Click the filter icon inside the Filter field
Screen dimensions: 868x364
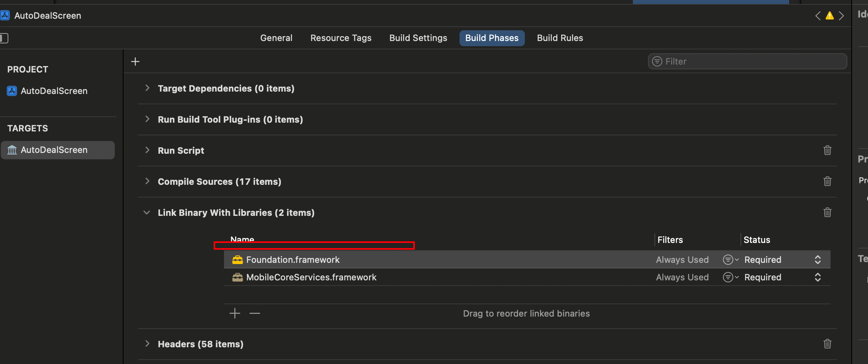click(656, 61)
